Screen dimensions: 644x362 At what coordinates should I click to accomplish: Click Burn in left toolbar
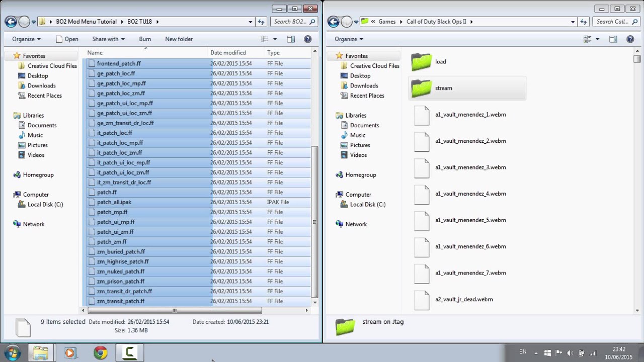pos(145,39)
